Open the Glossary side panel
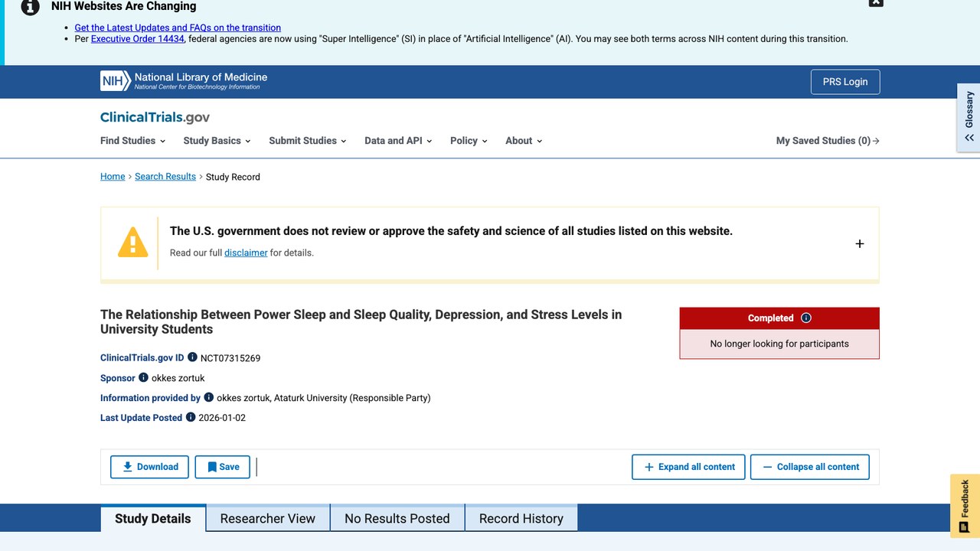980x551 pixels. point(969,117)
